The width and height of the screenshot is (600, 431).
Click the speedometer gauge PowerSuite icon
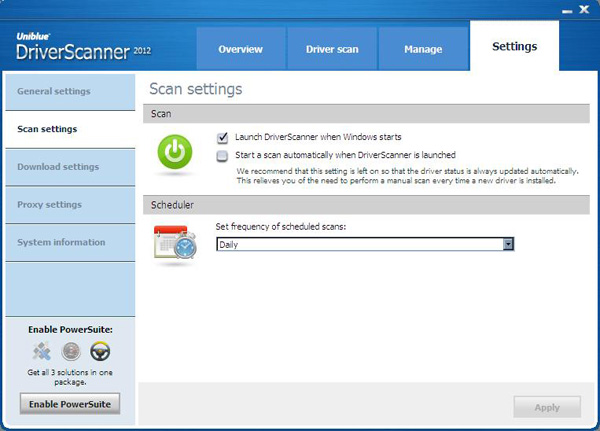[71, 351]
